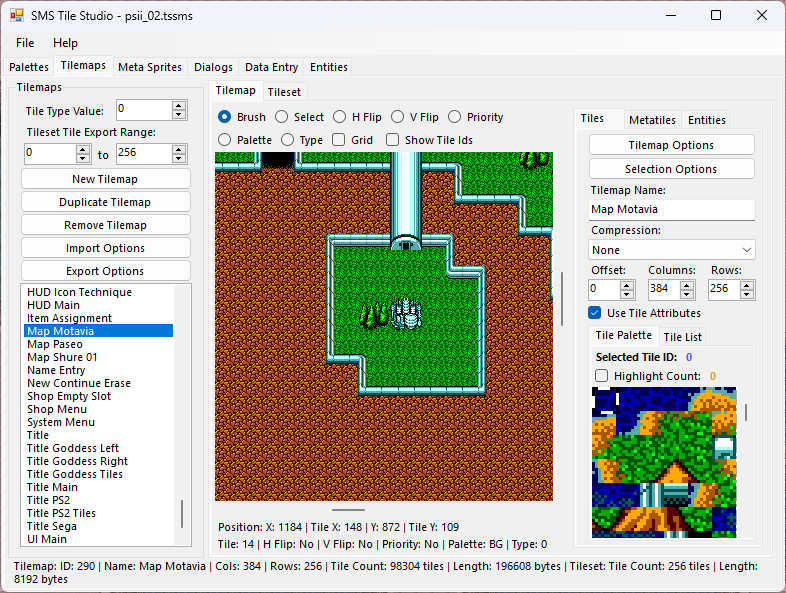
Task: Switch to the Tileset sub-tab
Action: click(284, 92)
